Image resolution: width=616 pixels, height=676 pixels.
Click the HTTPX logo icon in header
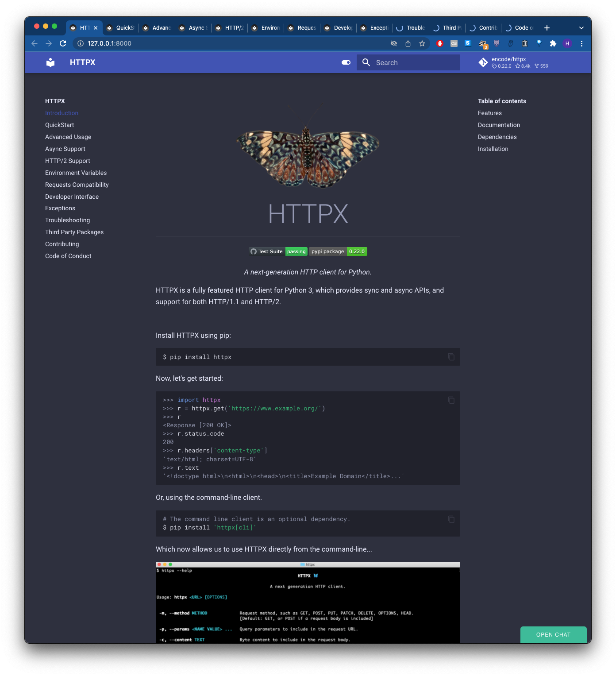[x=50, y=62]
